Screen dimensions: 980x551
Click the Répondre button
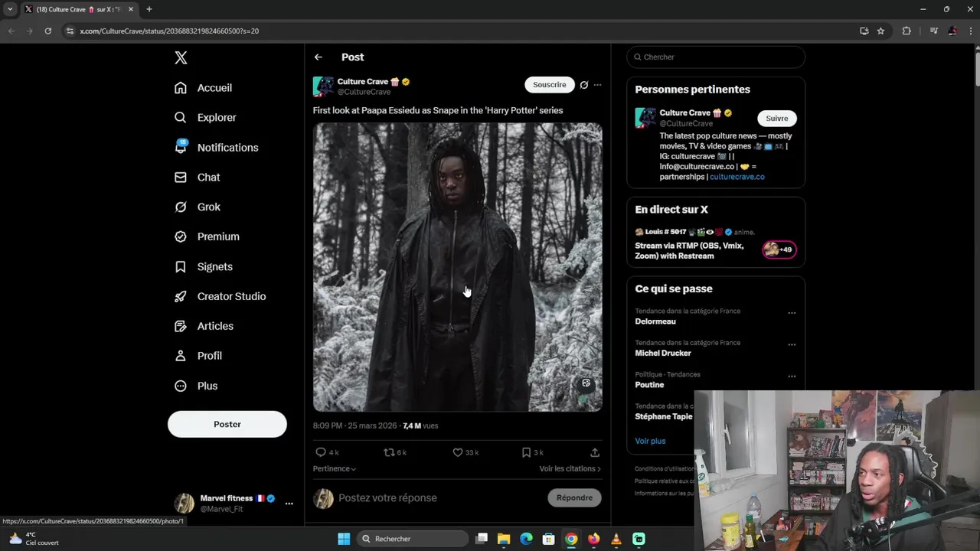(574, 498)
